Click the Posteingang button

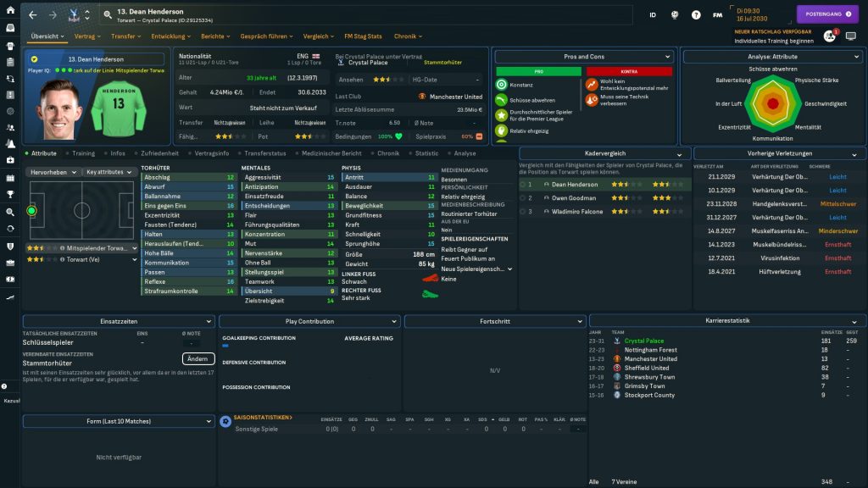(826, 14)
